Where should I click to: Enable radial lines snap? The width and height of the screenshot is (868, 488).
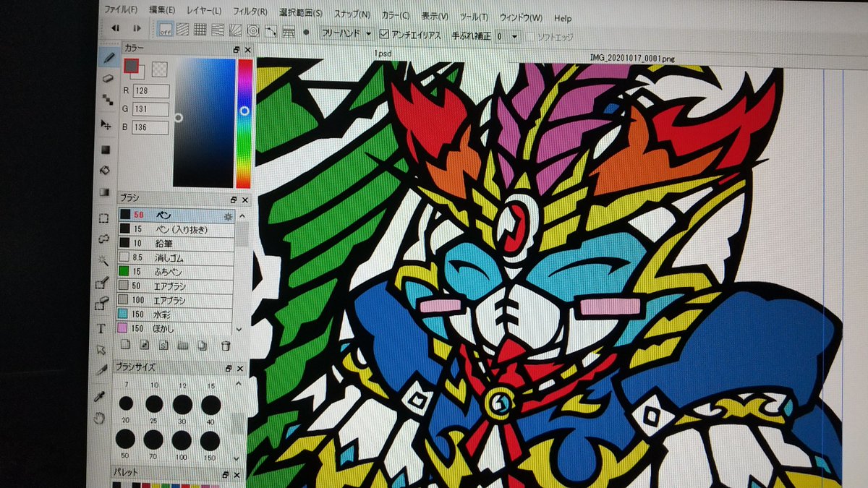(236, 30)
